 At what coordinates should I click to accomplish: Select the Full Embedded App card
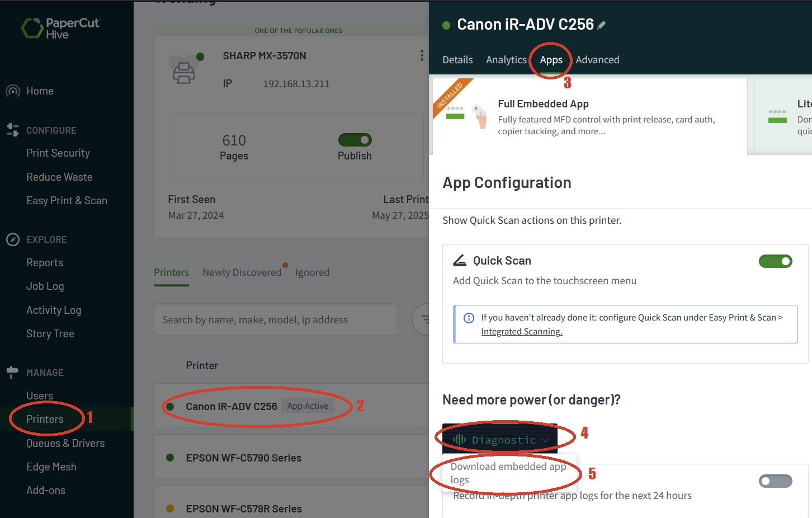(x=590, y=116)
